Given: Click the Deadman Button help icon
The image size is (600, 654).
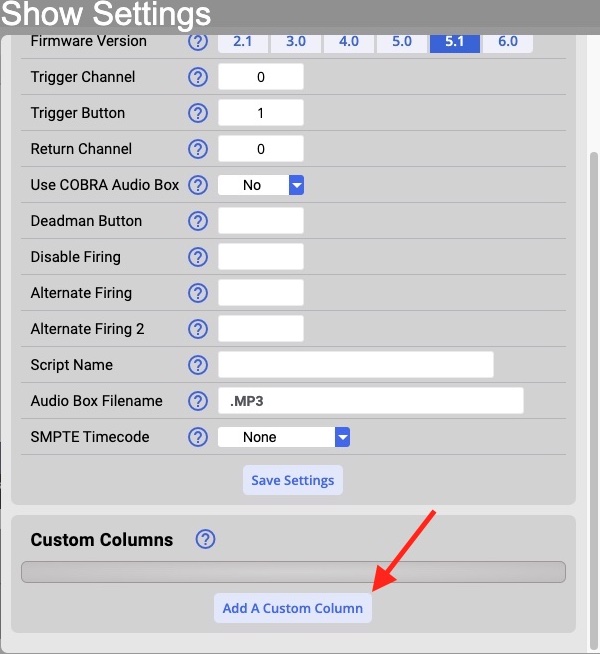Looking at the screenshot, I should 198,221.
